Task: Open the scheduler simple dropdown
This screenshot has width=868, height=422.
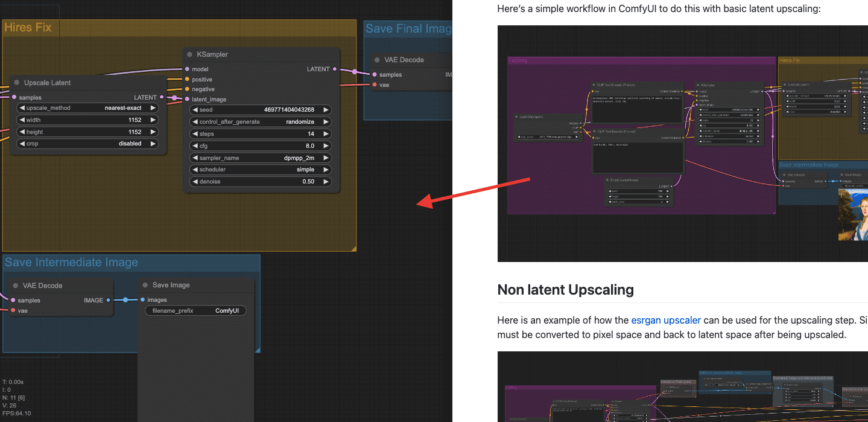Action: pyautogui.click(x=261, y=170)
